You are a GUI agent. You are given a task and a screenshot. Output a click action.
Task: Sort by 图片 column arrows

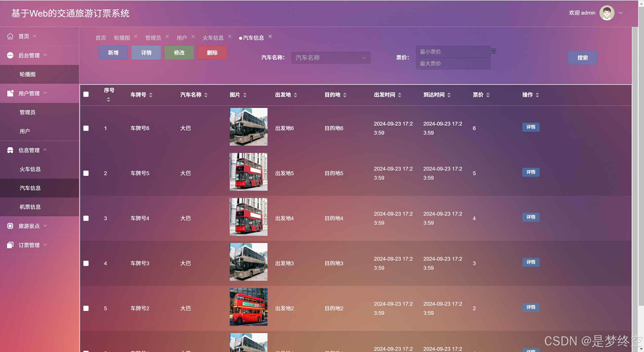(x=245, y=95)
